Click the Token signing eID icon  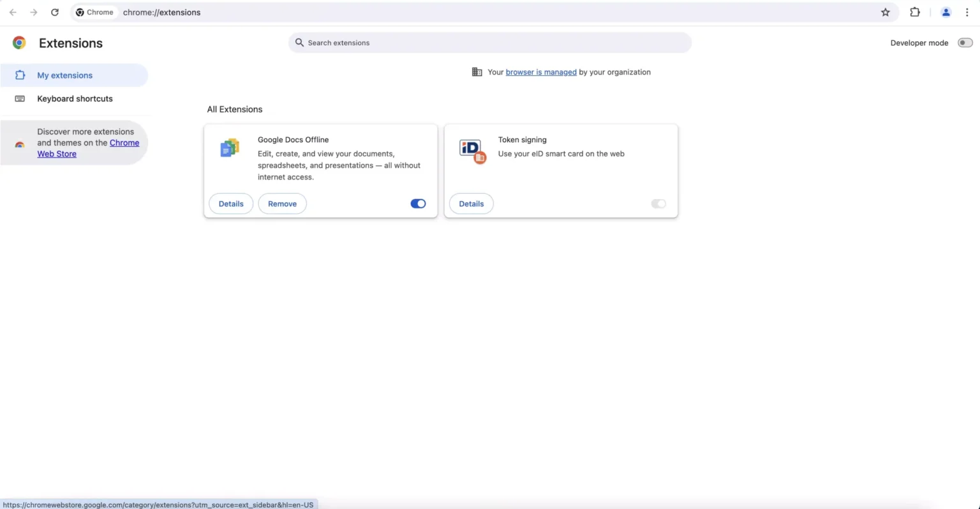tap(473, 151)
